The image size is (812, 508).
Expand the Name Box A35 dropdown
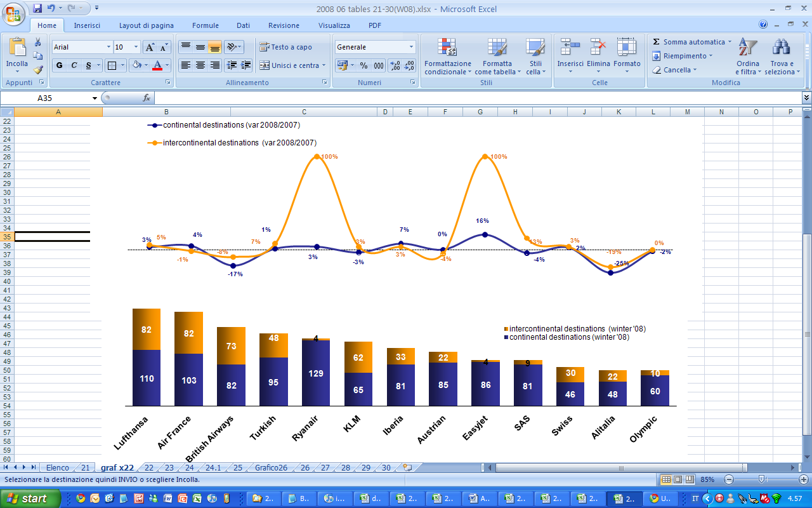coord(95,98)
